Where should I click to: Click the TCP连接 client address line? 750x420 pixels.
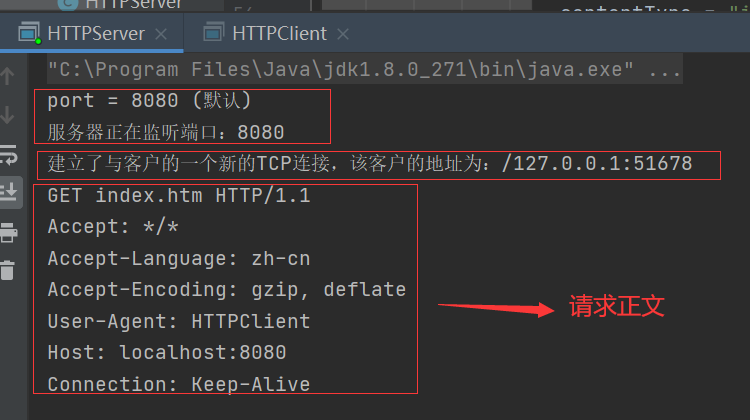click(x=370, y=164)
